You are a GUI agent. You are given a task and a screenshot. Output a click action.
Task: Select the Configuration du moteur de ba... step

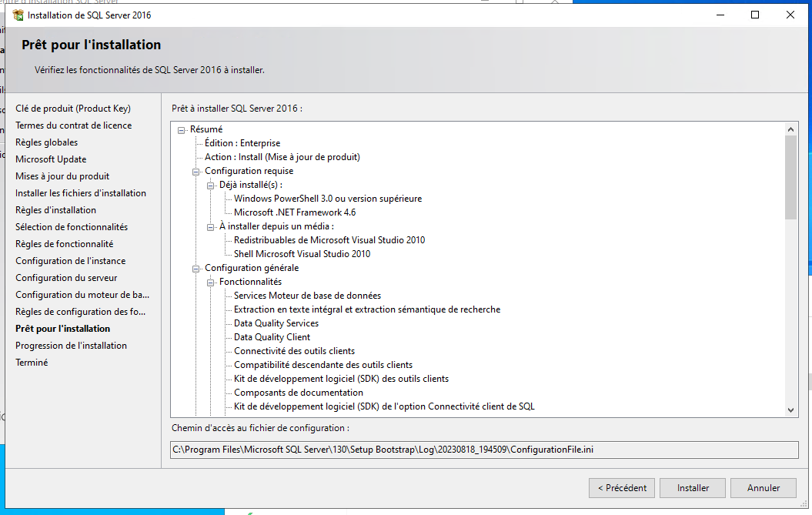(82, 295)
